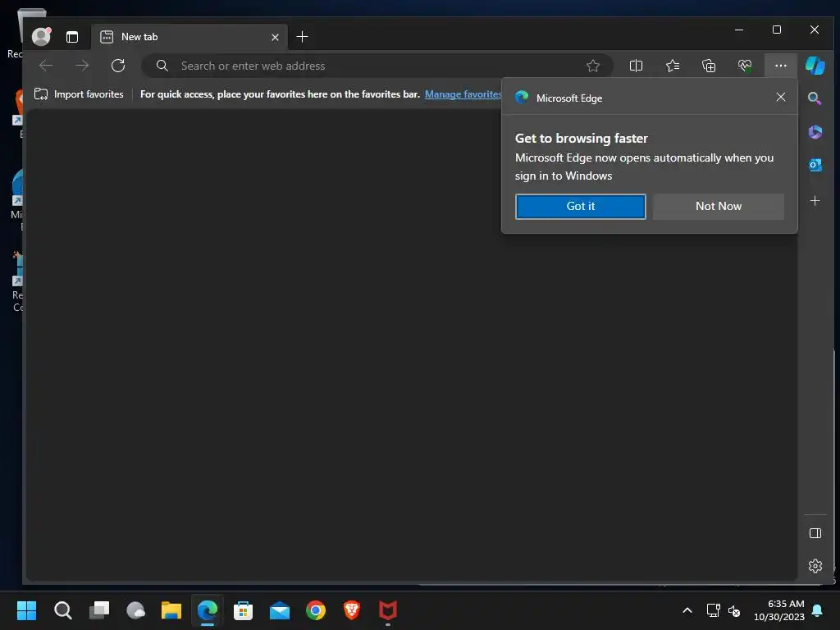
Task: Open the tab actions menu icon
Action: pyautogui.click(x=72, y=37)
